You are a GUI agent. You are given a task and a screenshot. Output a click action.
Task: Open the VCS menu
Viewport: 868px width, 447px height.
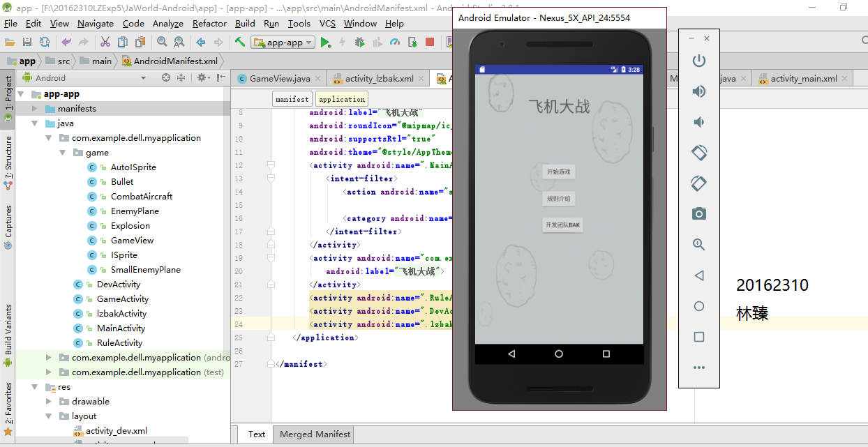tap(327, 23)
